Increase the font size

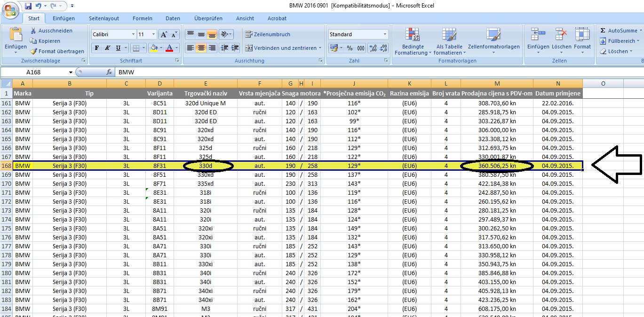tap(163, 34)
